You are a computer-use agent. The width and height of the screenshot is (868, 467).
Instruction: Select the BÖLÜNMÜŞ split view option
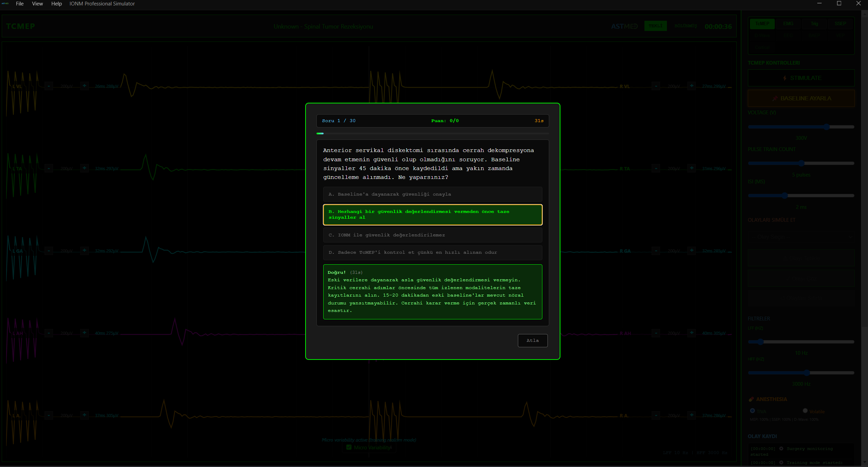point(685,26)
